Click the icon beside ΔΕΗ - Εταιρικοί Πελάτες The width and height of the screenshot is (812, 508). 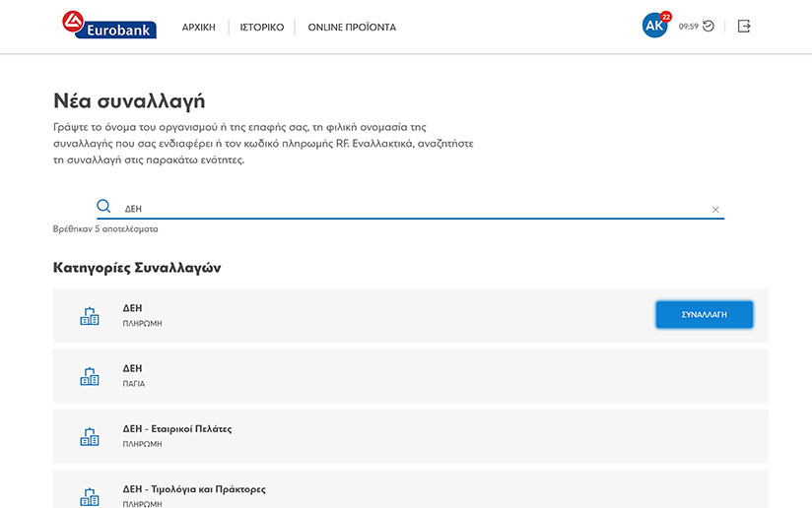point(90,436)
